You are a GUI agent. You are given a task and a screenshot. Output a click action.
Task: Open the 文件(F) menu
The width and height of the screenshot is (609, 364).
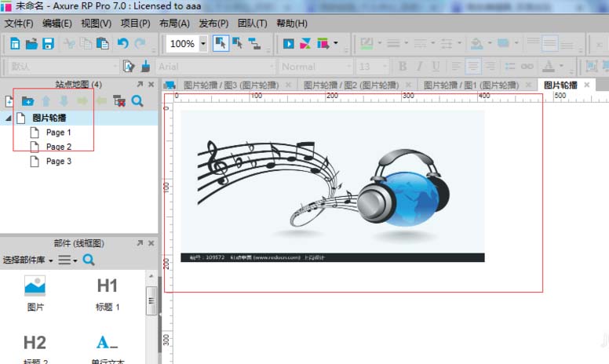coord(19,24)
